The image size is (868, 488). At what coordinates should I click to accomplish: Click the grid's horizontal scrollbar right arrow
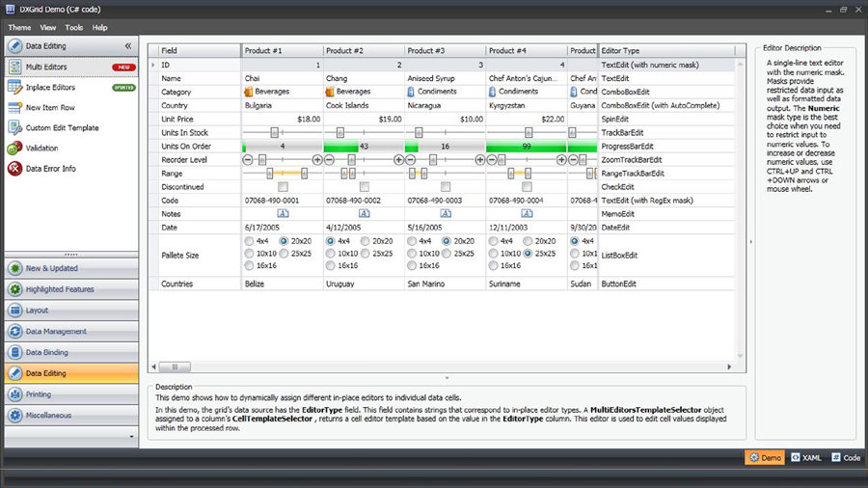[x=729, y=366]
